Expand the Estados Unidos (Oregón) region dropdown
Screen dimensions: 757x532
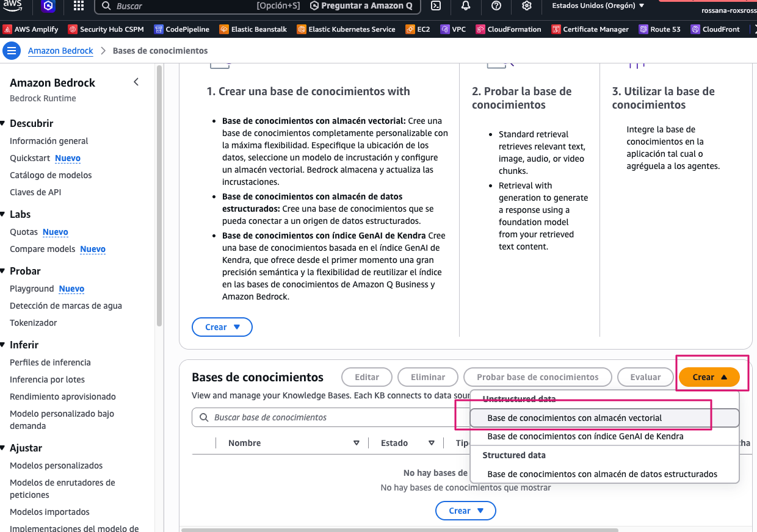point(598,5)
